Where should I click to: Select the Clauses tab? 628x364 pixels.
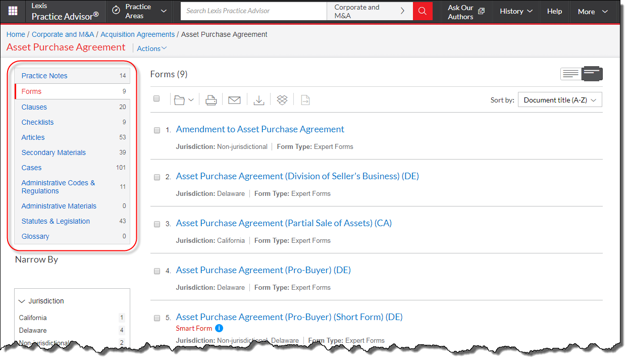(72, 107)
